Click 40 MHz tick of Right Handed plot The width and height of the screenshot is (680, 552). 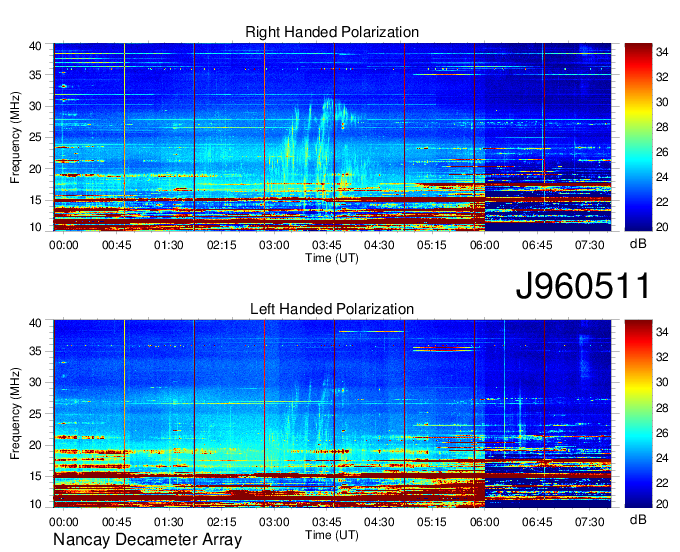[35, 46]
